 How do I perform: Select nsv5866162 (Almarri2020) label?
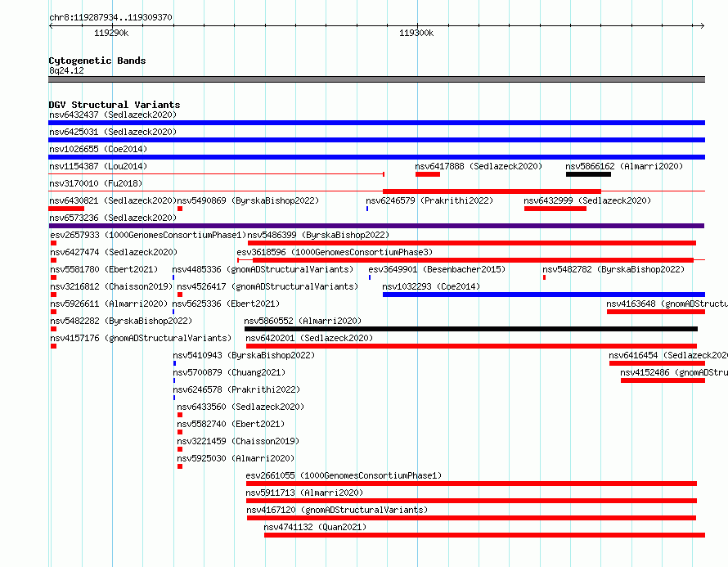[624, 166]
